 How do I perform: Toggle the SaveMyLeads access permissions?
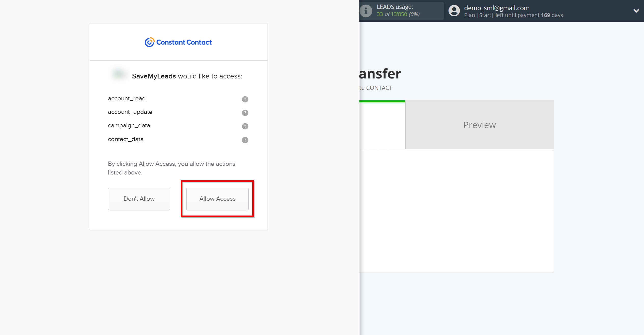pos(217,199)
